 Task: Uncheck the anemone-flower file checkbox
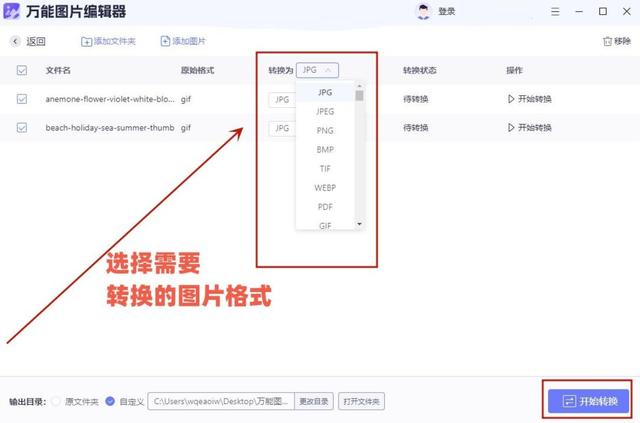point(22,99)
